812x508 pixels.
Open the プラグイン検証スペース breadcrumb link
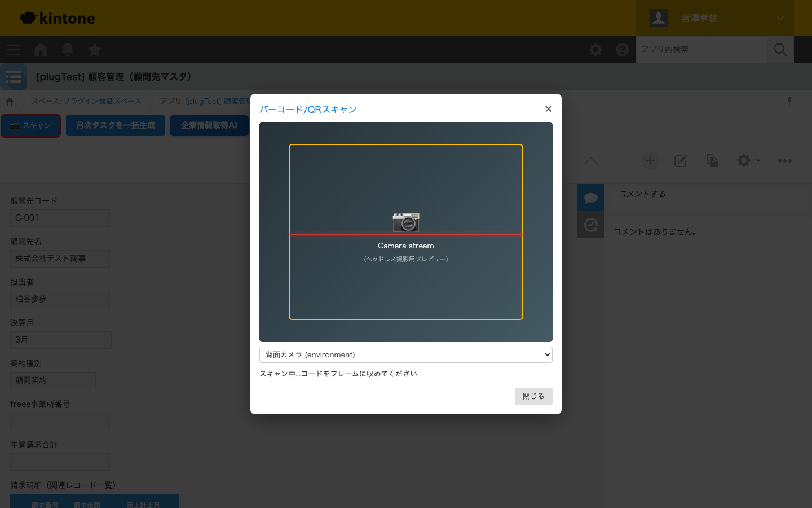coord(102,101)
